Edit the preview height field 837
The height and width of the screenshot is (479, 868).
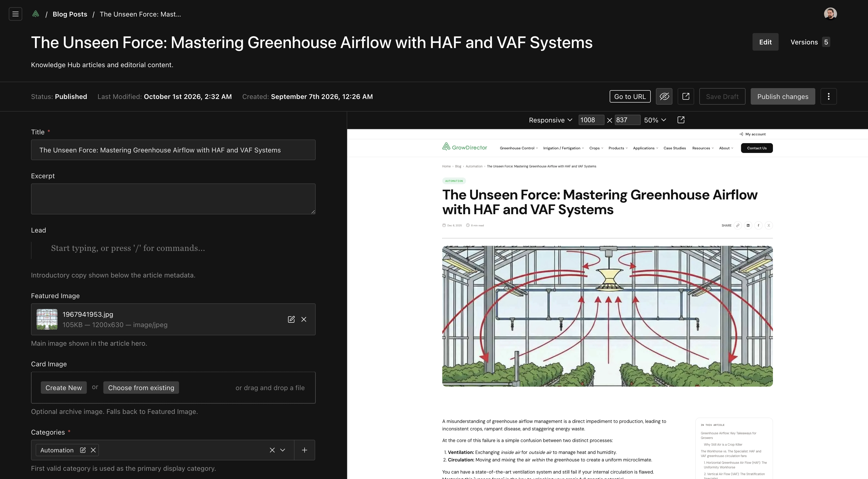coord(627,120)
